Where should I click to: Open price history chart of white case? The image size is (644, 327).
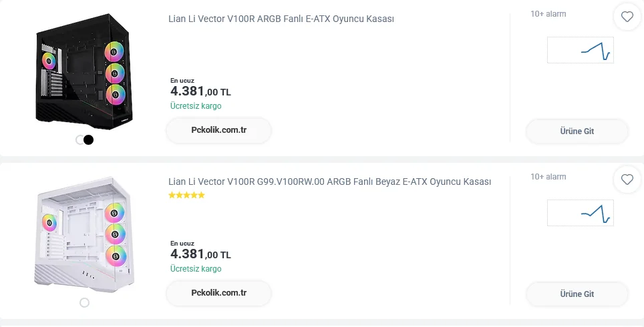[580, 213]
